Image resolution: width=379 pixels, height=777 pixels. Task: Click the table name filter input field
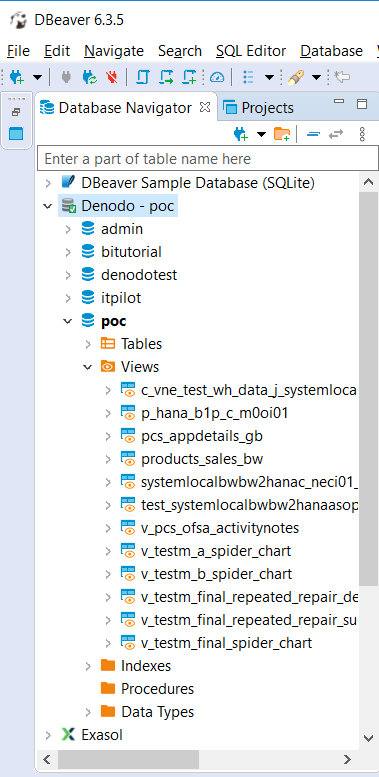(208, 159)
